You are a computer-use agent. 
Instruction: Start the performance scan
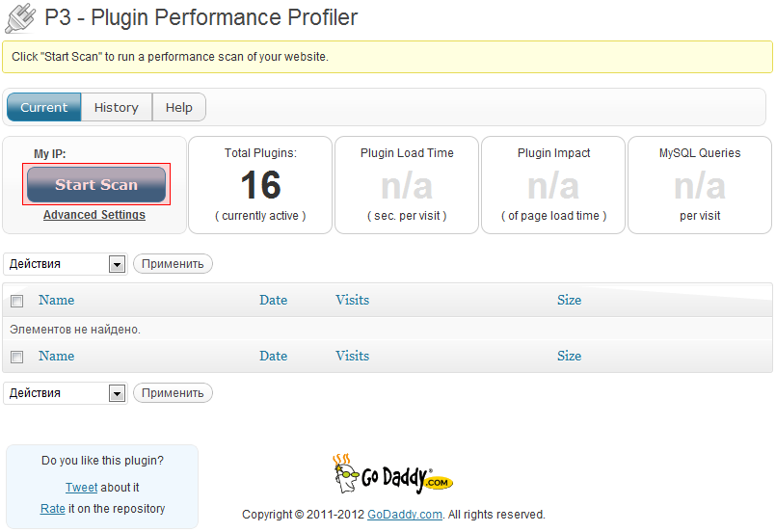click(x=96, y=185)
